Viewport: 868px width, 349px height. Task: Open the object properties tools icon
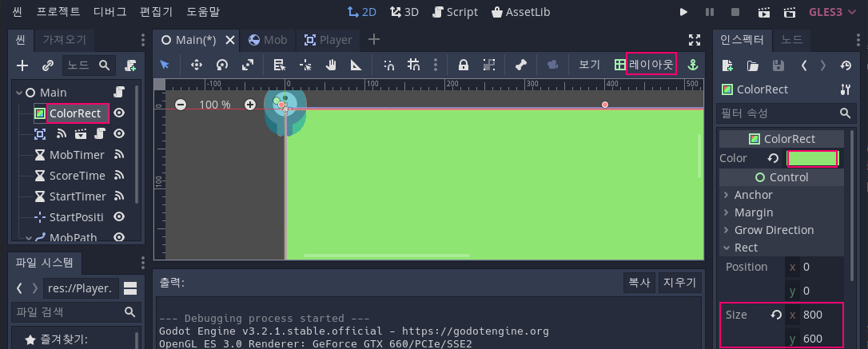click(845, 89)
